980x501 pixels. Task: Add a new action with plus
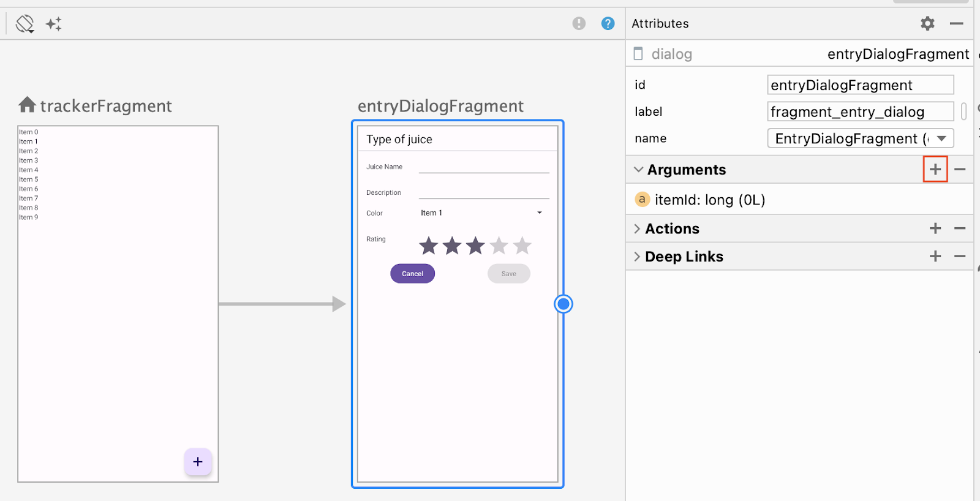point(935,228)
